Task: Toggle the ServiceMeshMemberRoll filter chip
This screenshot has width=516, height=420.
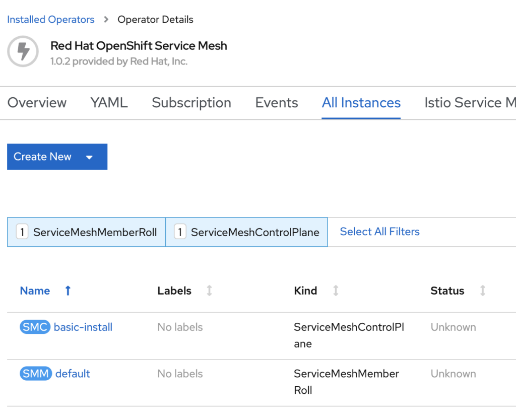Action: coord(86,232)
